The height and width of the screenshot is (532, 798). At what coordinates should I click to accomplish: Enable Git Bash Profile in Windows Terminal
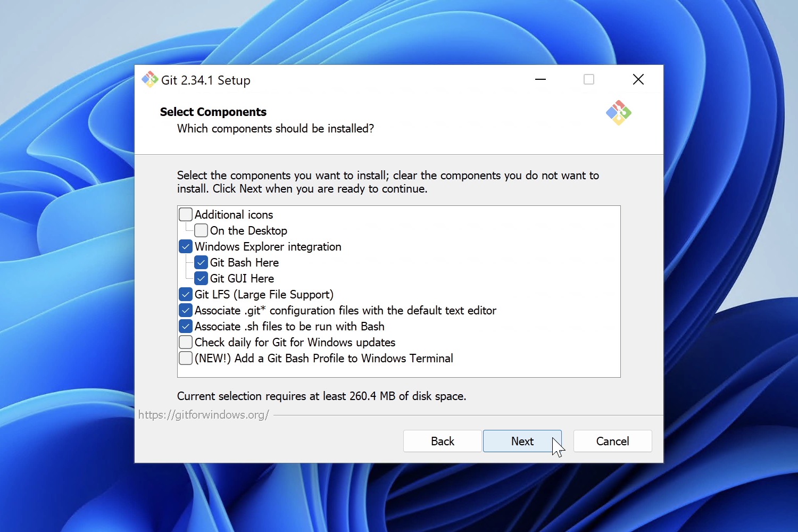pos(185,358)
